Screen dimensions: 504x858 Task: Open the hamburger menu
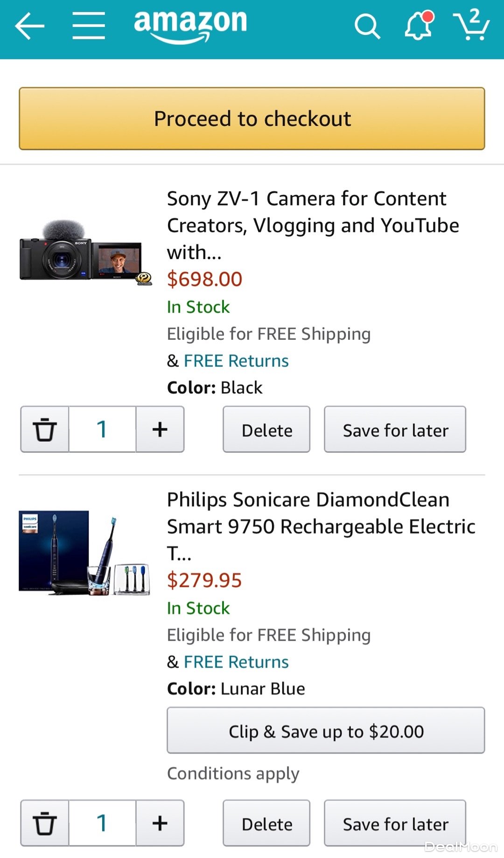pos(89,26)
